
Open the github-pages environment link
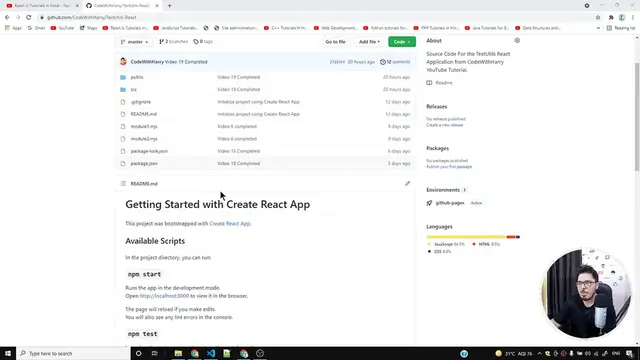coord(450,203)
